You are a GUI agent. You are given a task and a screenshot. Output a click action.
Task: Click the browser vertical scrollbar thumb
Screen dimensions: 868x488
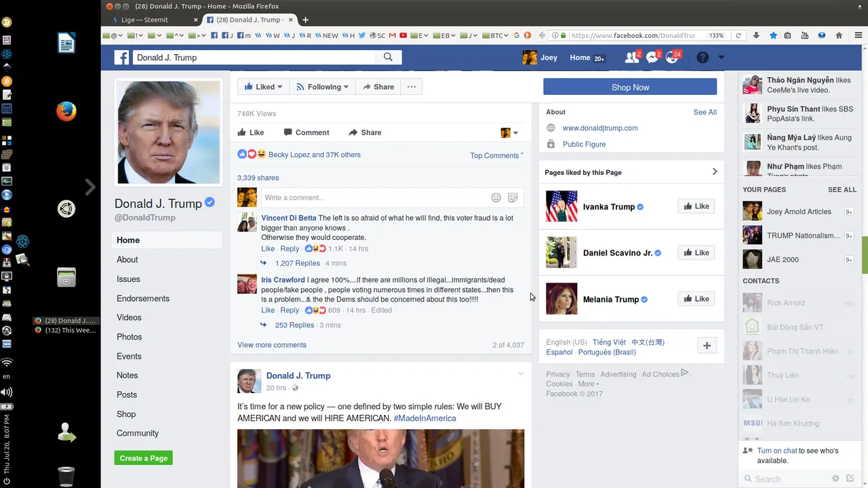click(x=865, y=255)
